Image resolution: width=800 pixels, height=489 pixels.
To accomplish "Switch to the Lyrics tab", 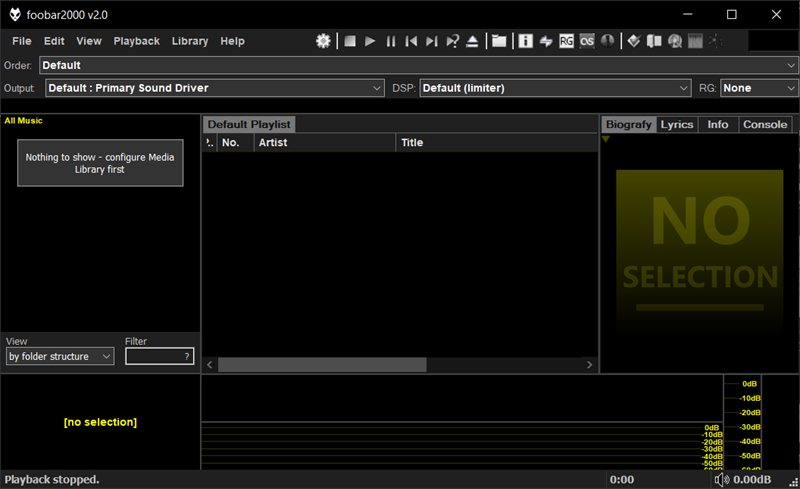I will (677, 125).
